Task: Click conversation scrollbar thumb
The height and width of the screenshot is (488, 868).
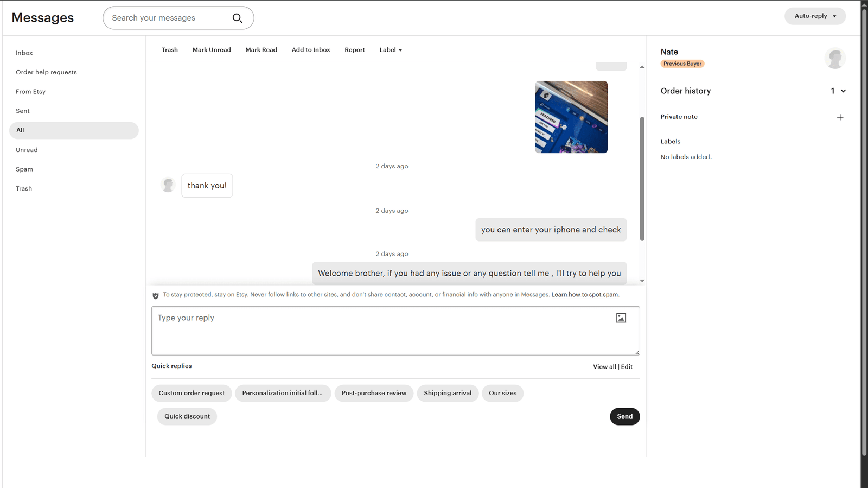Action: click(x=642, y=179)
